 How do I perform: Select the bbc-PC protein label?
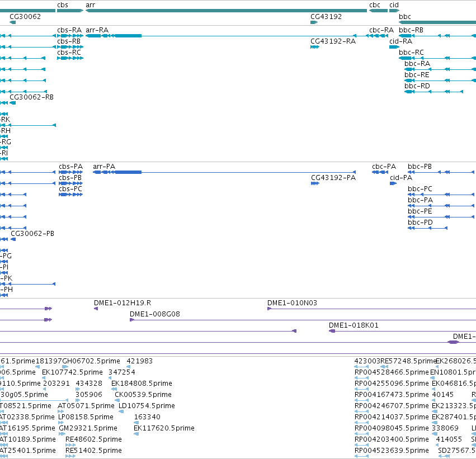(420, 189)
